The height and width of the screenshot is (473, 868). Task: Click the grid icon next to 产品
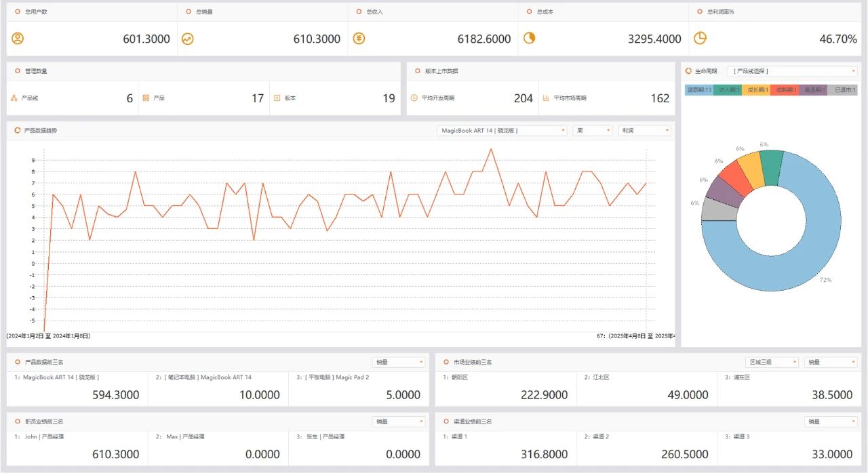(x=146, y=98)
